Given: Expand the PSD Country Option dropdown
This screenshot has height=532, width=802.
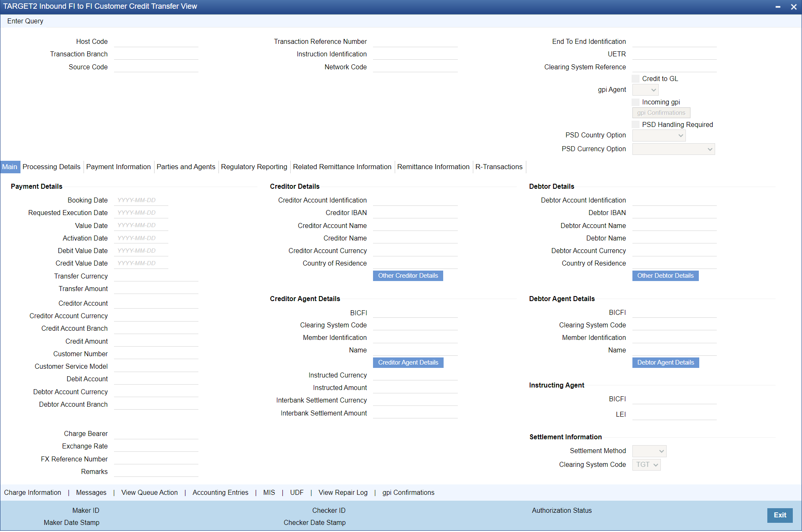Looking at the screenshot, I should point(659,135).
